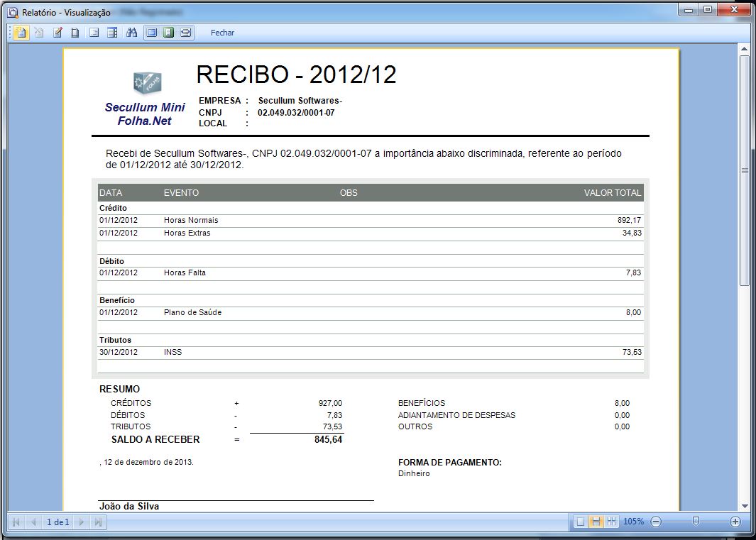This screenshot has height=540, width=756.
Task: Click the 'ADIANTAMENTO DE DESPESAS' label
Action: (456, 415)
